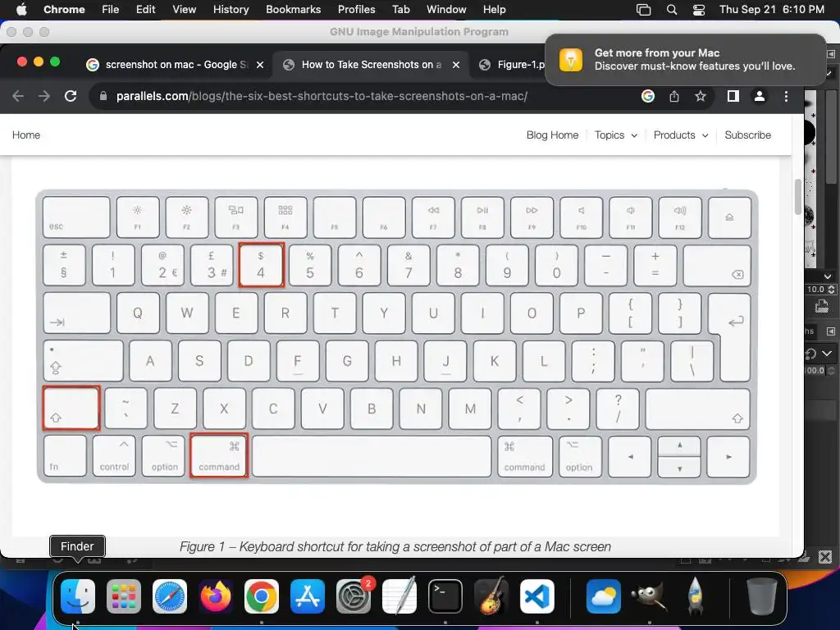
Task: Share this page from the address bar
Action: point(674,96)
